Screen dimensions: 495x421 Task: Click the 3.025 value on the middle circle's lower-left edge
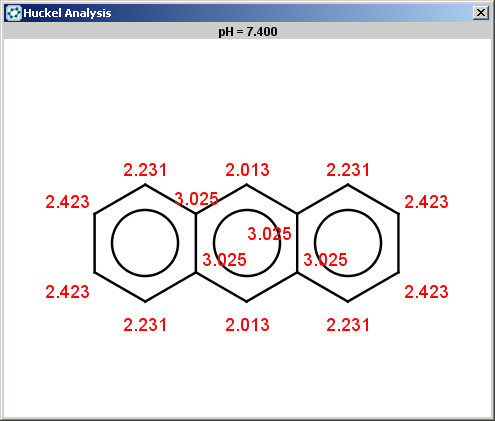[224, 260]
